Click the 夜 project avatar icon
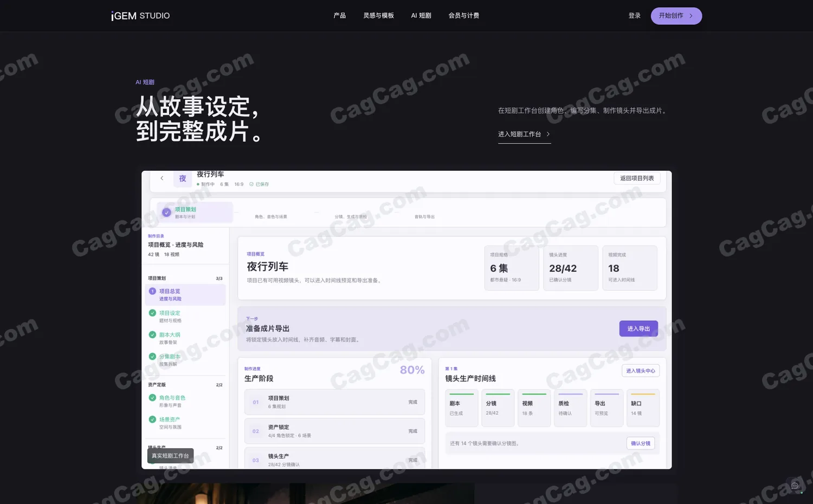The width and height of the screenshot is (813, 504). 183,178
